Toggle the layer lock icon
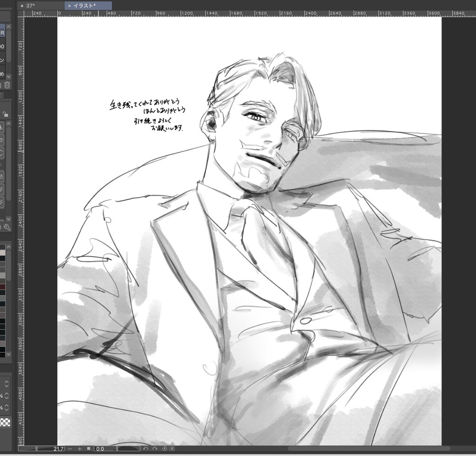This screenshot has height=456, width=476. [6, 114]
